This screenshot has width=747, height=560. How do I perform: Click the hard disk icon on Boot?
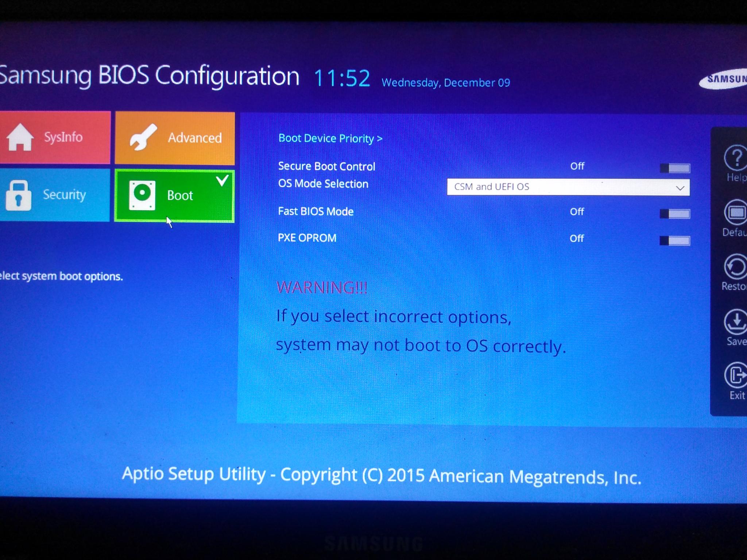(142, 195)
